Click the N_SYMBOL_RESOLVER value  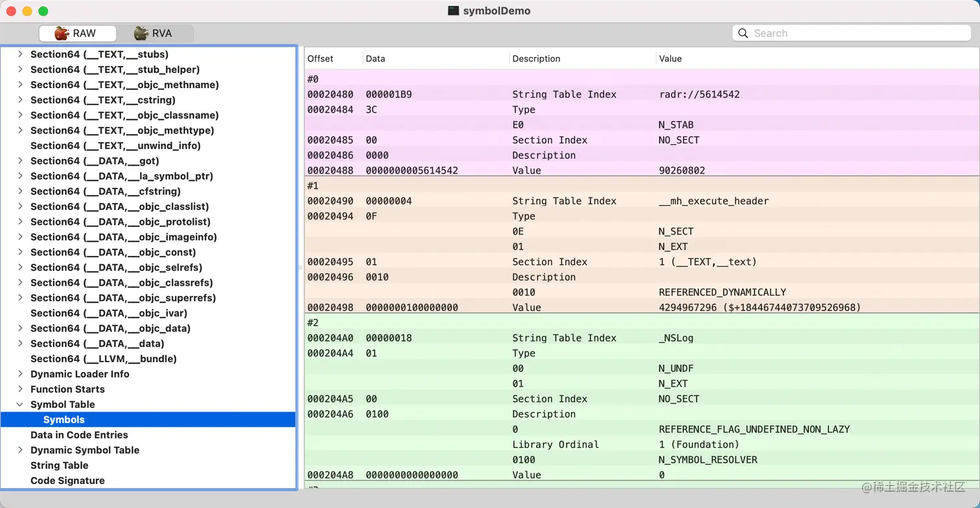[x=708, y=460]
